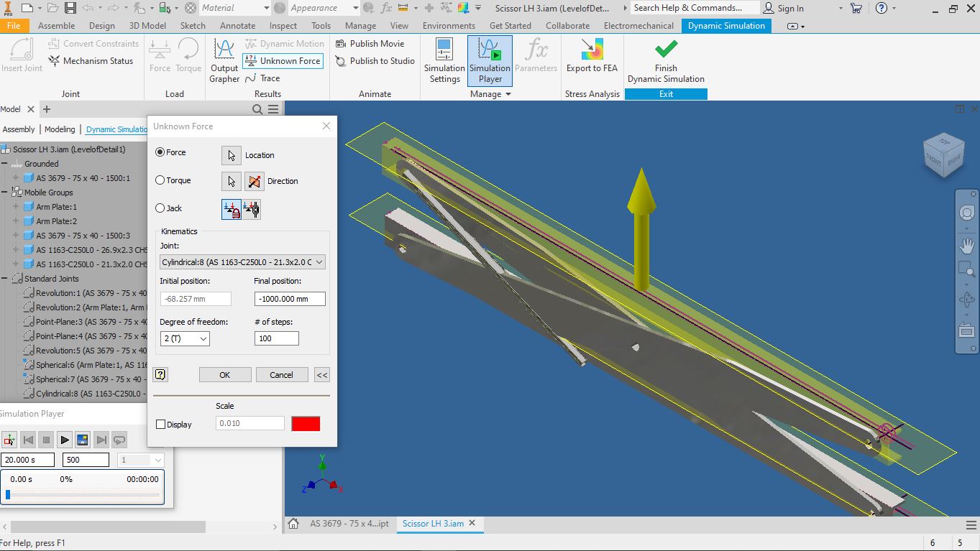Cancel the Unknown Force dialog
Image resolution: width=980 pixels, height=551 pixels.
coord(281,374)
